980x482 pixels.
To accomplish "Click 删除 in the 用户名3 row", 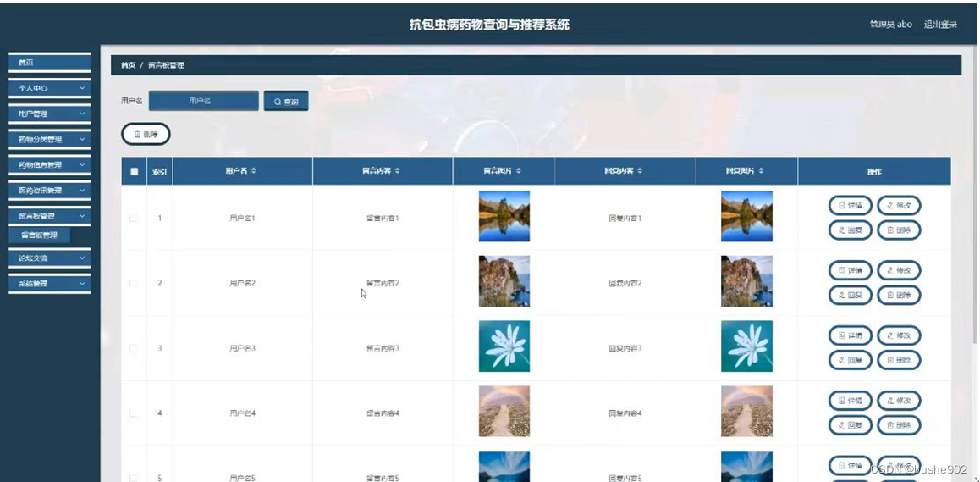I will point(899,360).
